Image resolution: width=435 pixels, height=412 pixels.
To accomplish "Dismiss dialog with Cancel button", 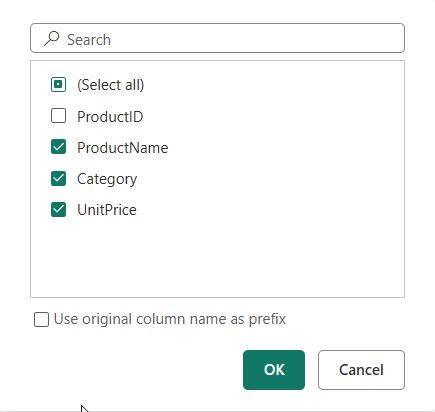I will [361, 370].
